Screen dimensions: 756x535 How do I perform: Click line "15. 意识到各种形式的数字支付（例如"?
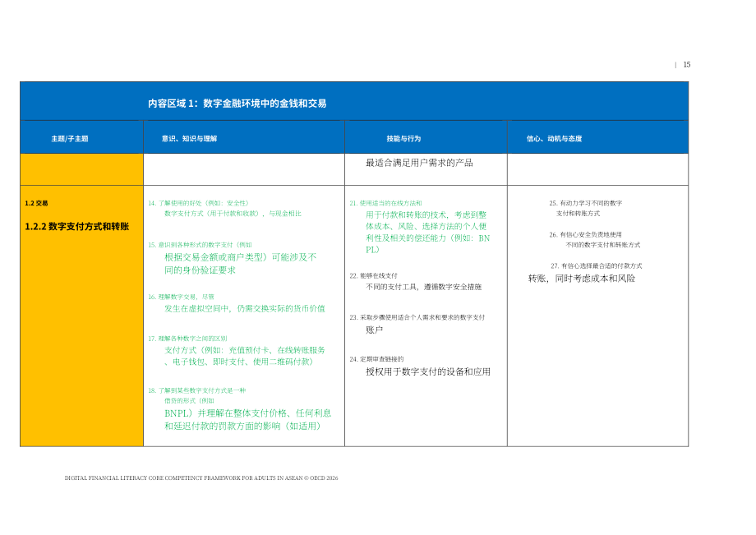tap(200, 245)
